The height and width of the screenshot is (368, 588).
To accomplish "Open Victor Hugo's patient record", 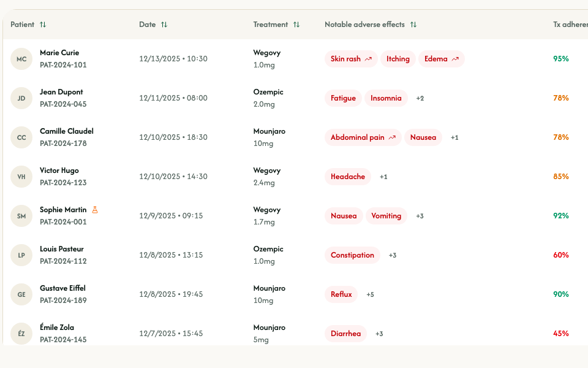I will [59, 171].
